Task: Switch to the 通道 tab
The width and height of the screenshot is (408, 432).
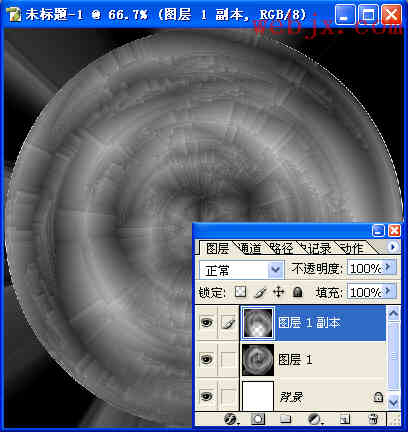Action: tap(250, 248)
